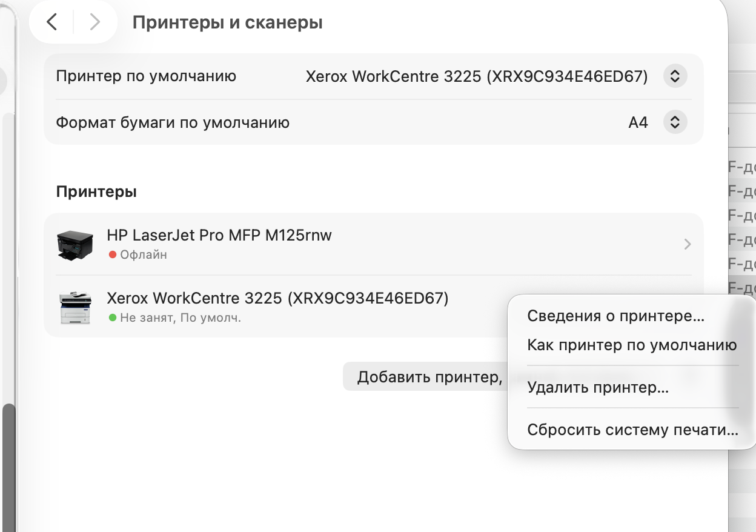This screenshot has width=756, height=532.
Task: Click the green idle status dot
Action: coord(112,318)
